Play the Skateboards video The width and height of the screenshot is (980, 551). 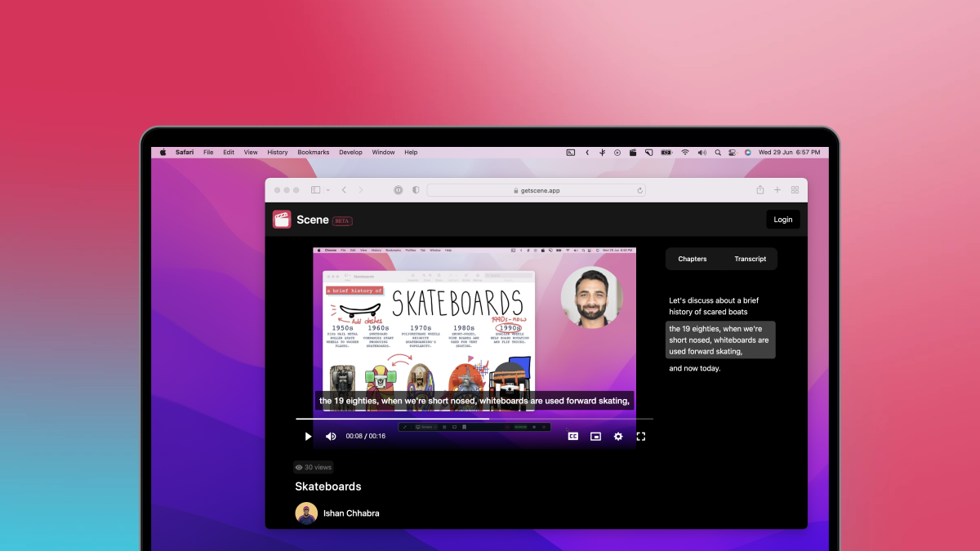tap(308, 437)
